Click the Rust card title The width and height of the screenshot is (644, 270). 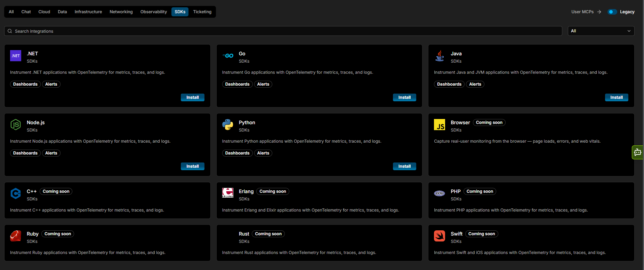click(244, 234)
